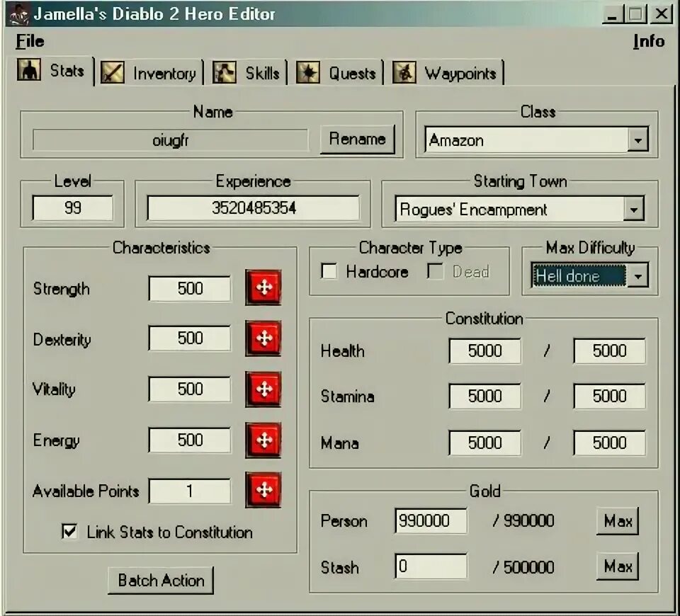Click the red plus button next to Vitality
680x616 pixels.
pyautogui.click(x=263, y=389)
